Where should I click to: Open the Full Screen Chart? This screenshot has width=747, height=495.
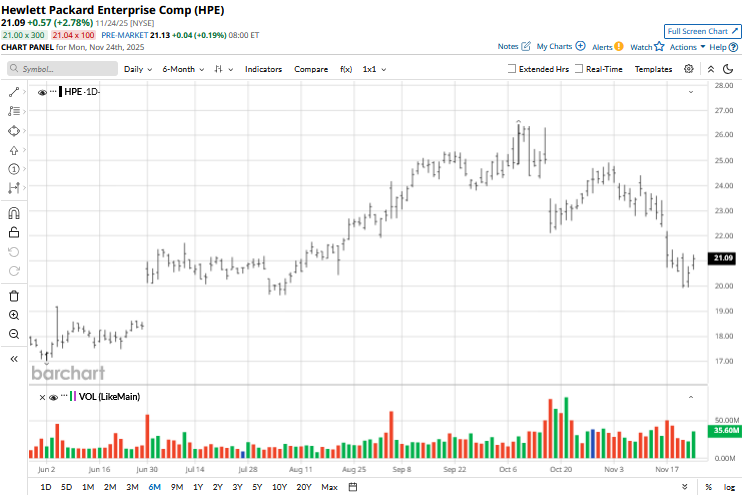703,31
